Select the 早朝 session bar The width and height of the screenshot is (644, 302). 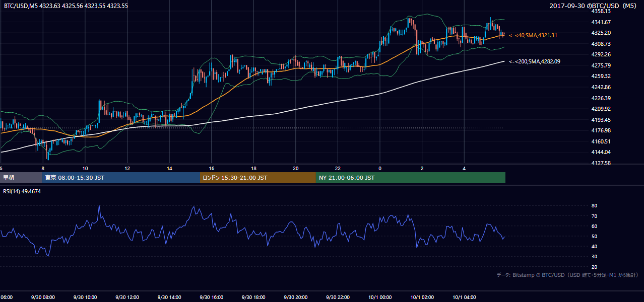click(x=21, y=178)
